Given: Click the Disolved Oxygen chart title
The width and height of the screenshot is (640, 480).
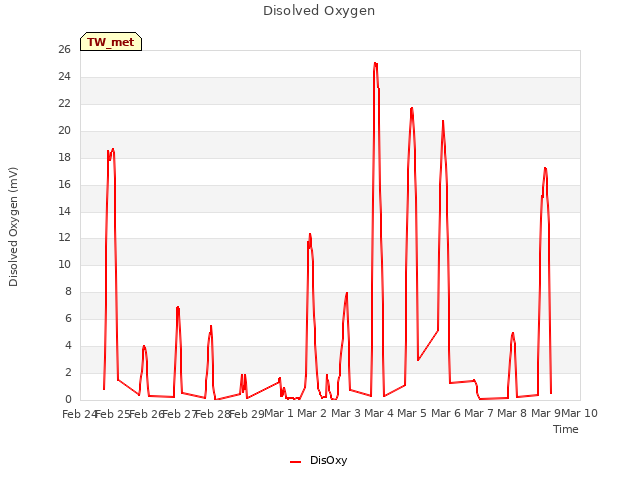Looking at the screenshot, I should (x=319, y=11).
